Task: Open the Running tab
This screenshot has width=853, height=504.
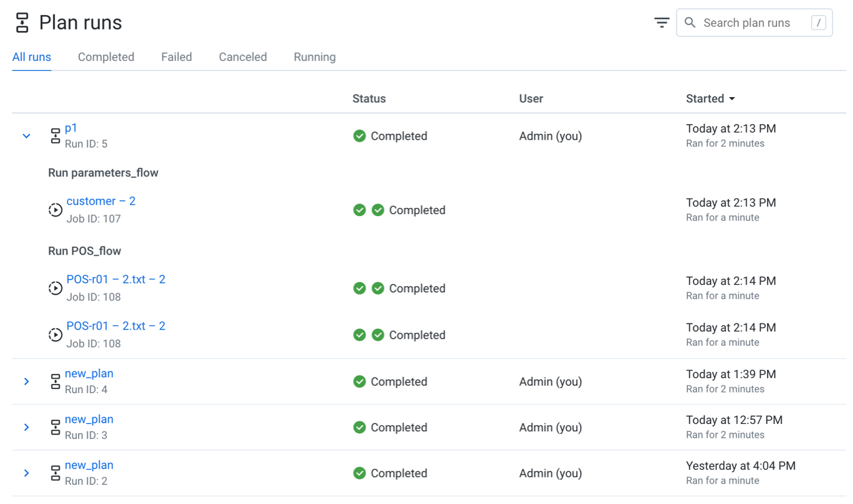Action: pyautogui.click(x=315, y=57)
